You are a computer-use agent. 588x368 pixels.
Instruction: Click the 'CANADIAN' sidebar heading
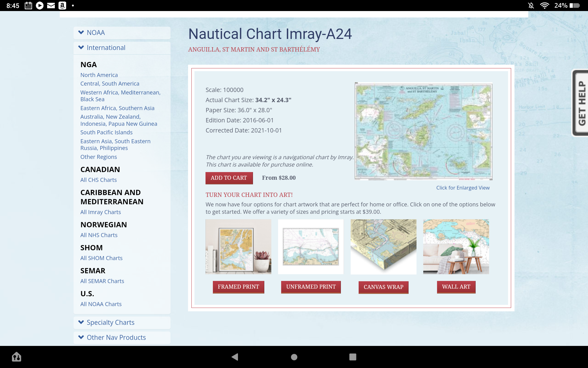(100, 169)
